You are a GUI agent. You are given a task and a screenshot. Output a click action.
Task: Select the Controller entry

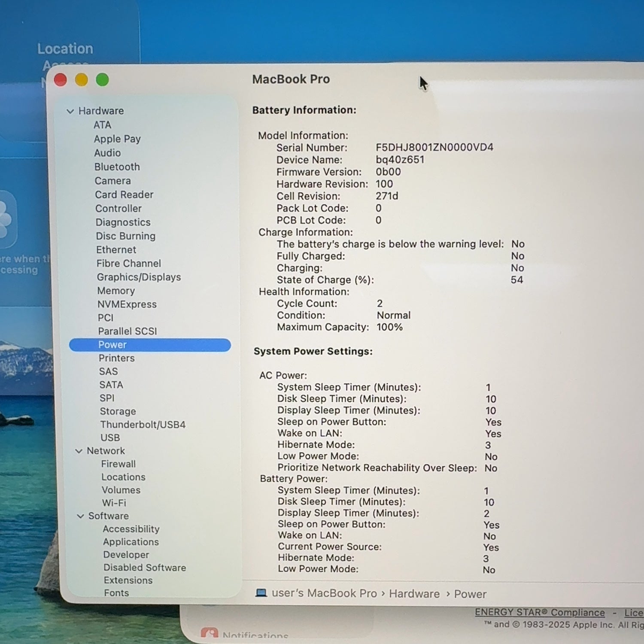pos(118,208)
